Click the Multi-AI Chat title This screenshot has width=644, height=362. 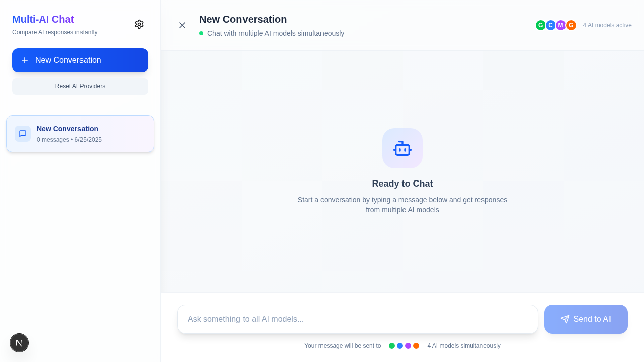coord(43,19)
